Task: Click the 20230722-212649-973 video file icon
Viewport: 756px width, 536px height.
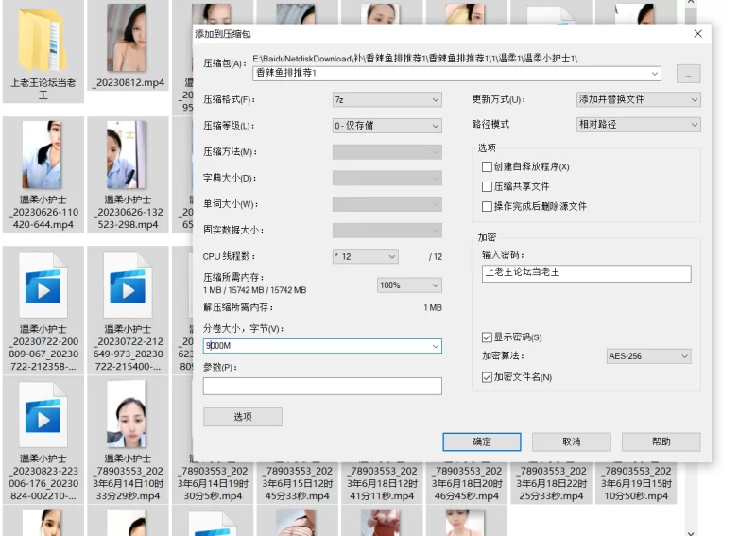Action: (x=128, y=285)
